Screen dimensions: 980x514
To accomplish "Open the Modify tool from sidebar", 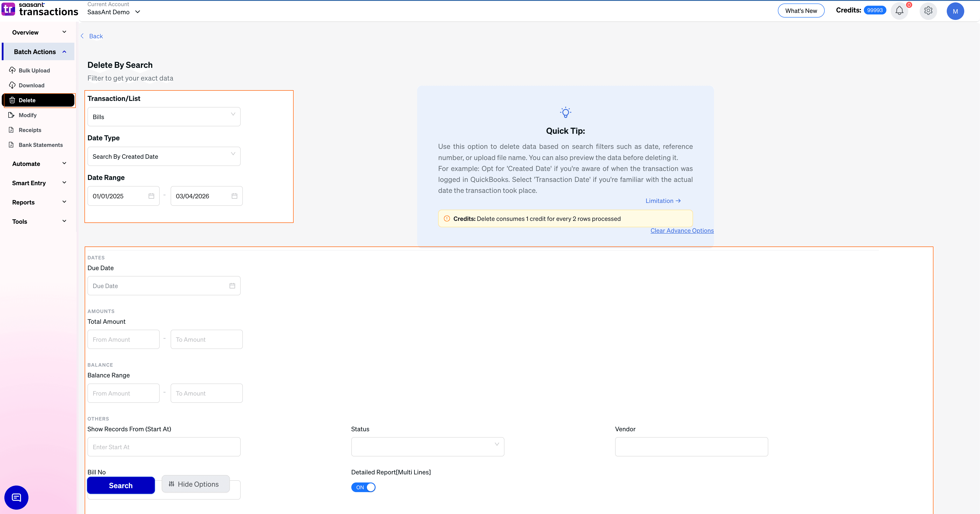I will (x=27, y=115).
